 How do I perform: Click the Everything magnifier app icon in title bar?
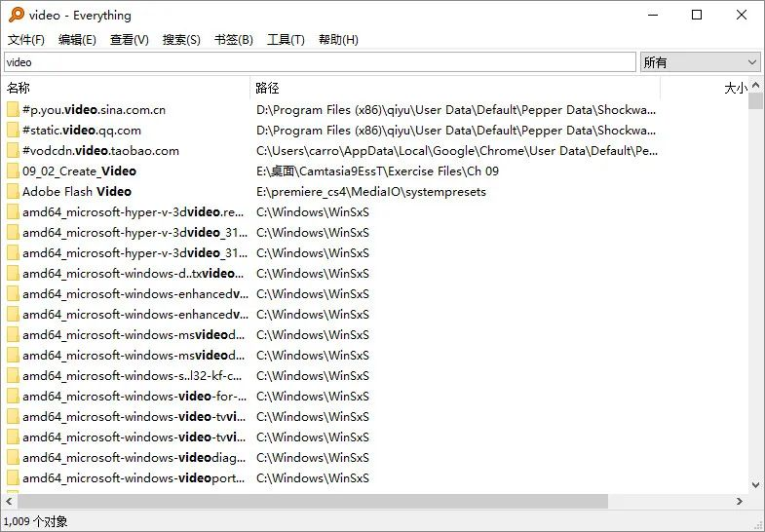[17, 15]
